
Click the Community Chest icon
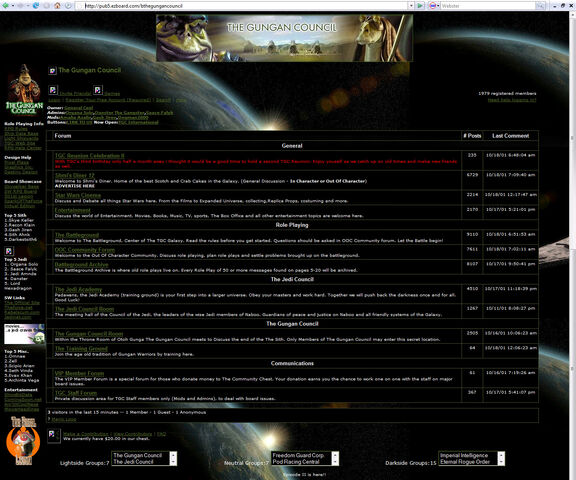tap(53, 436)
